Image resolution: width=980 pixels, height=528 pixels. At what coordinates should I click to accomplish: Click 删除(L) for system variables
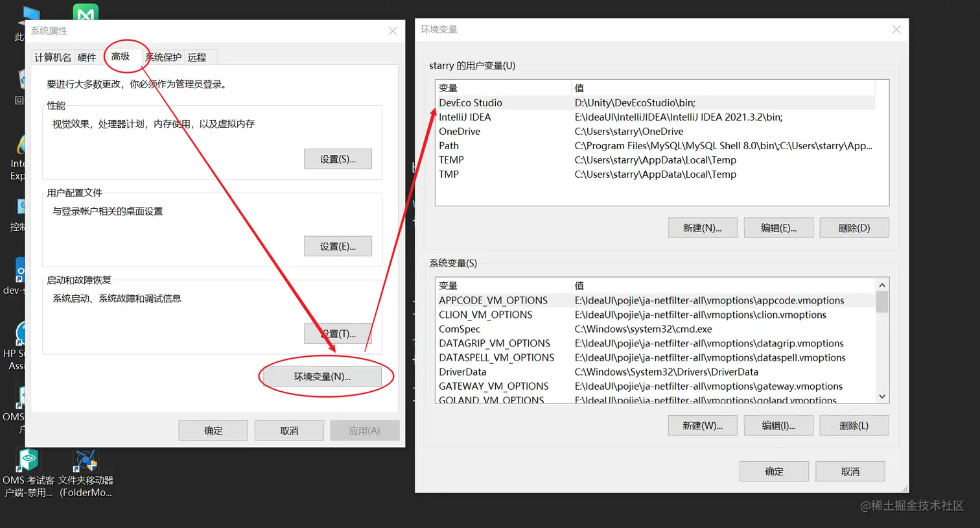pos(854,426)
